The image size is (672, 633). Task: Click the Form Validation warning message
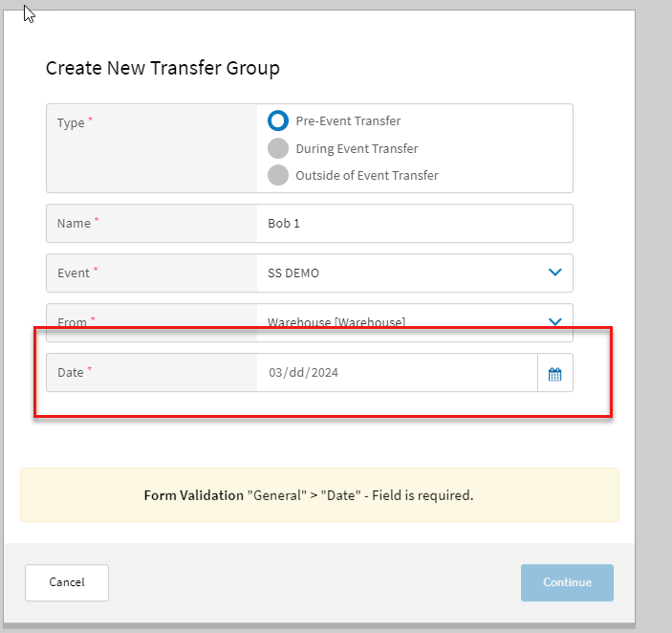pos(309,495)
